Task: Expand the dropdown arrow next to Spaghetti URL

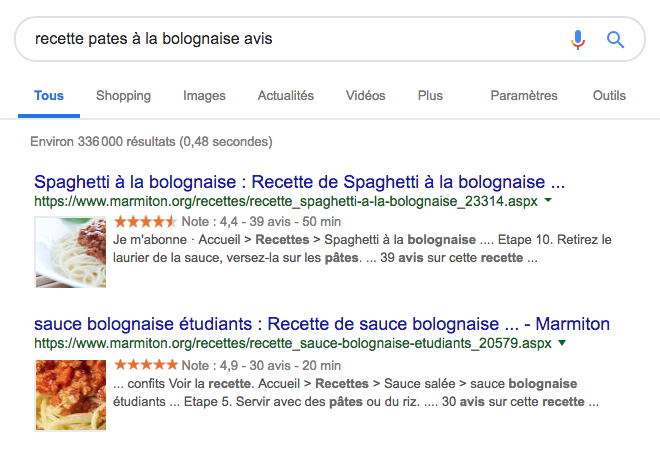Action: (548, 200)
